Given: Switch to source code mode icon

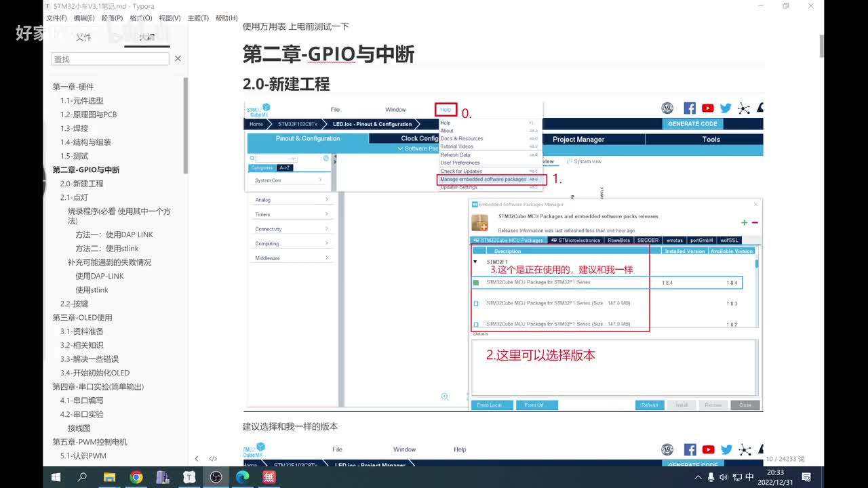Looking at the screenshot, I should coord(213,459).
